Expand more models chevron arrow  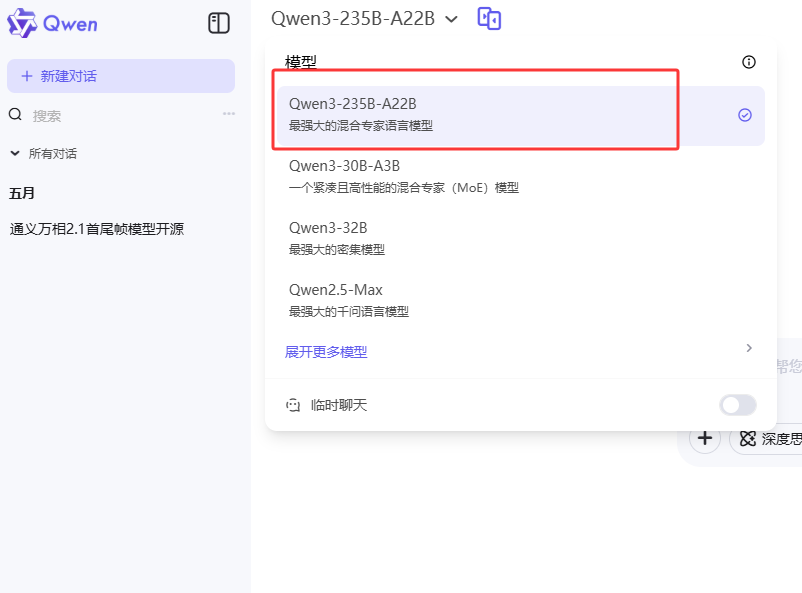tap(749, 348)
